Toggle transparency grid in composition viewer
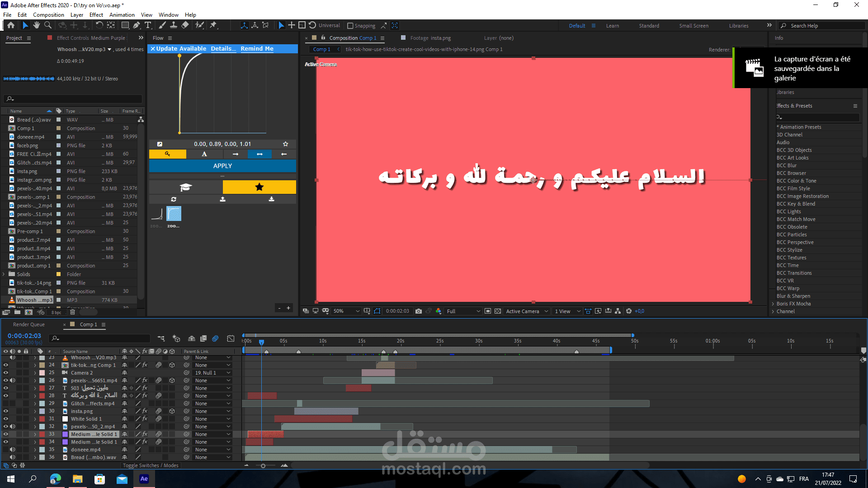Image resolution: width=868 pixels, height=488 pixels. (498, 311)
